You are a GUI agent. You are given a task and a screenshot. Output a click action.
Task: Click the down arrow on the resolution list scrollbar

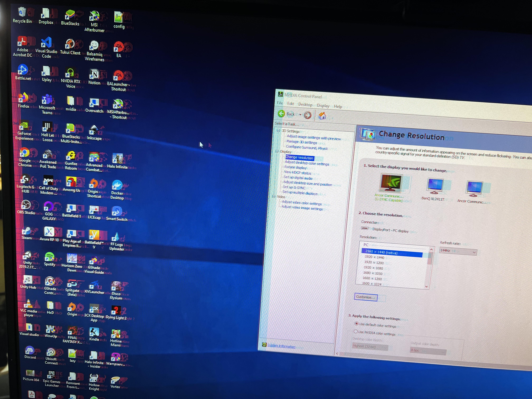426,286
